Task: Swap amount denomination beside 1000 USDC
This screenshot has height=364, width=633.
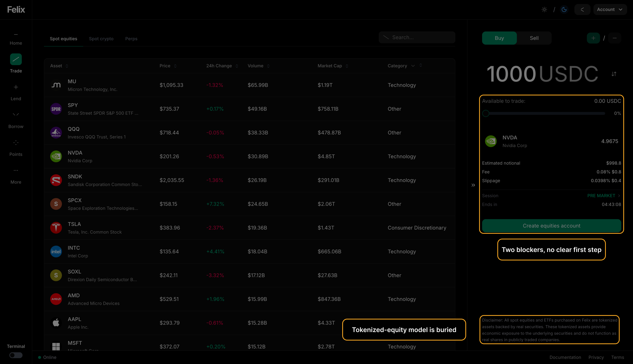Action: pos(614,74)
